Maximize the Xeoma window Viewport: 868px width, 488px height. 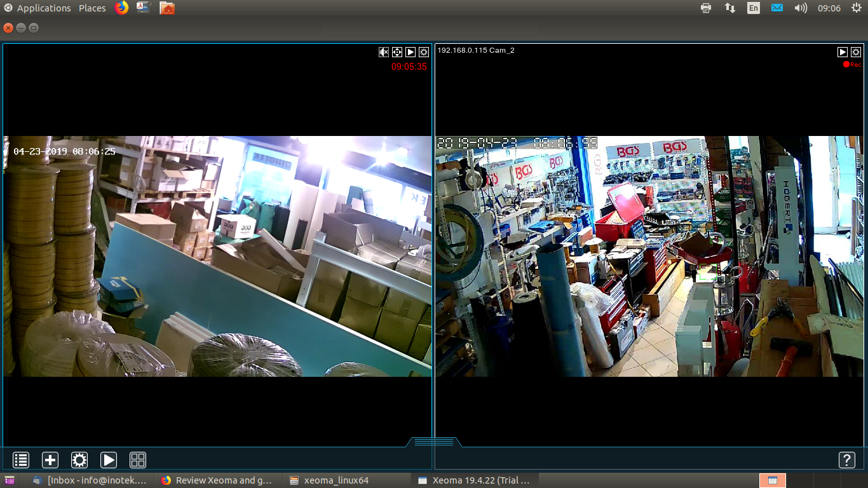(34, 28)
